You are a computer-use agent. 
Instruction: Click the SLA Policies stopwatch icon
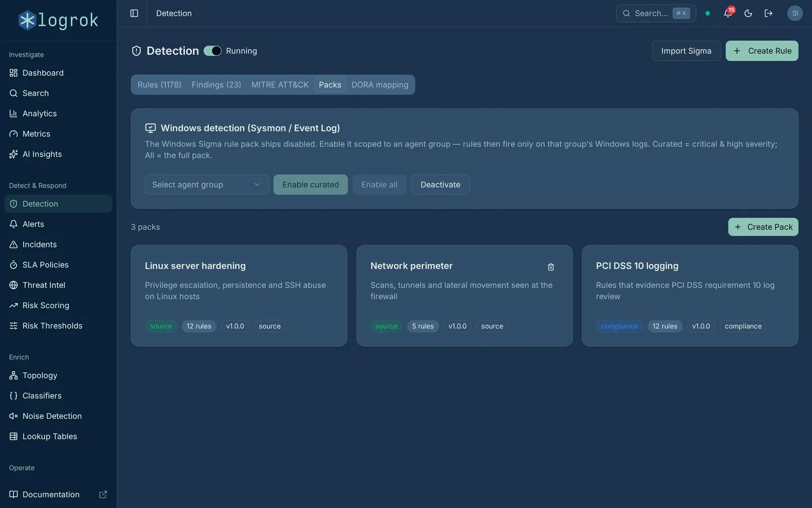click(14, 265)
